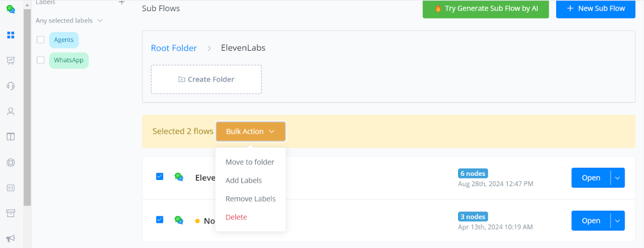Expand the arrow beside first Open button
This screenshot has height=248, width=644.
(x=617, y=178)
